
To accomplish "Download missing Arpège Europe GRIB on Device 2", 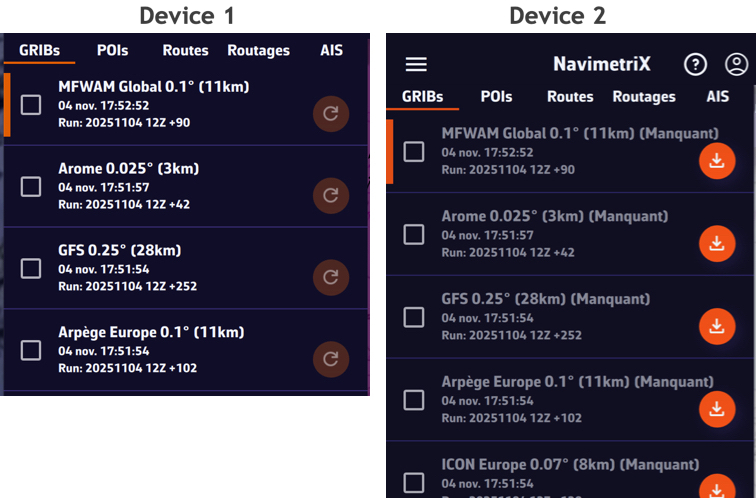I will coord(716,408).
